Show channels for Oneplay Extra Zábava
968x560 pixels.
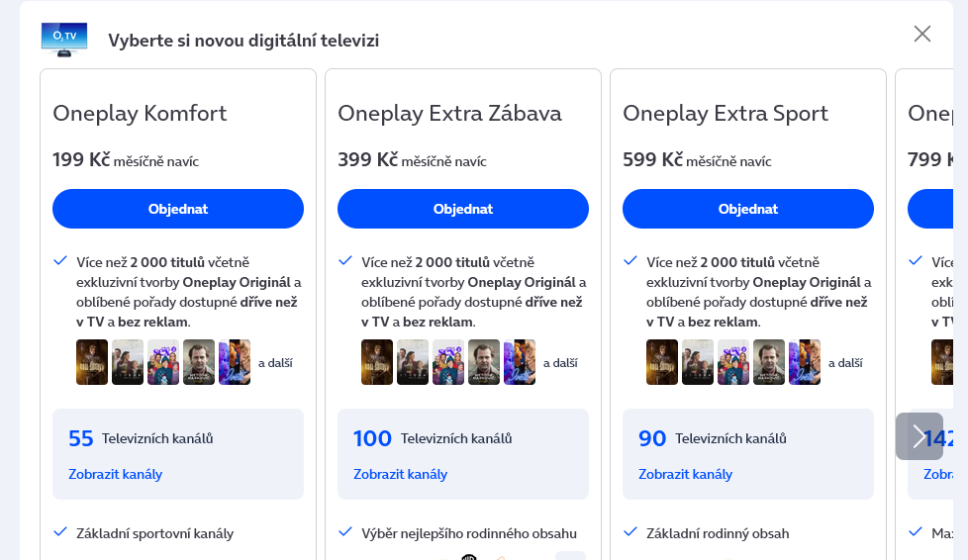pos(400,474)
